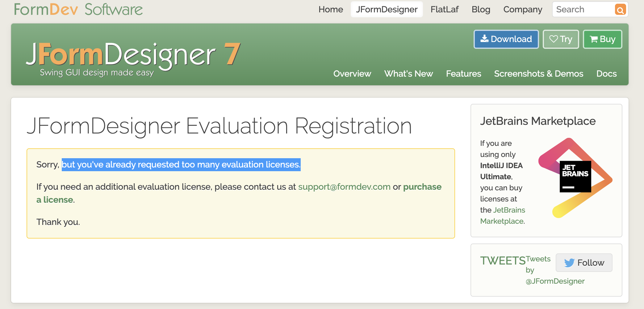
Task: Click the JFormDesigner Evaluation Registration heading
Action: pos(219,126)
